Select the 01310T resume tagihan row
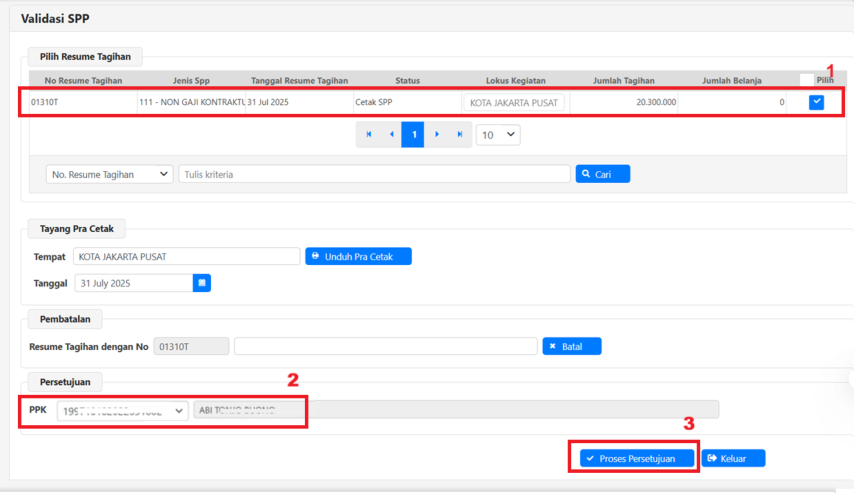This screenshot has width=854, height=497. [300, 102]
